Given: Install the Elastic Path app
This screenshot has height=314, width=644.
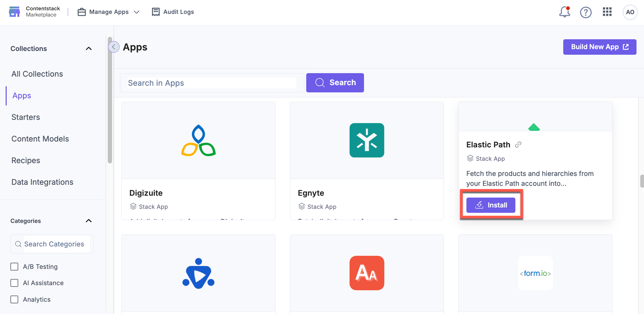Looking at the screenshot, I should click(x=491, y=205).
